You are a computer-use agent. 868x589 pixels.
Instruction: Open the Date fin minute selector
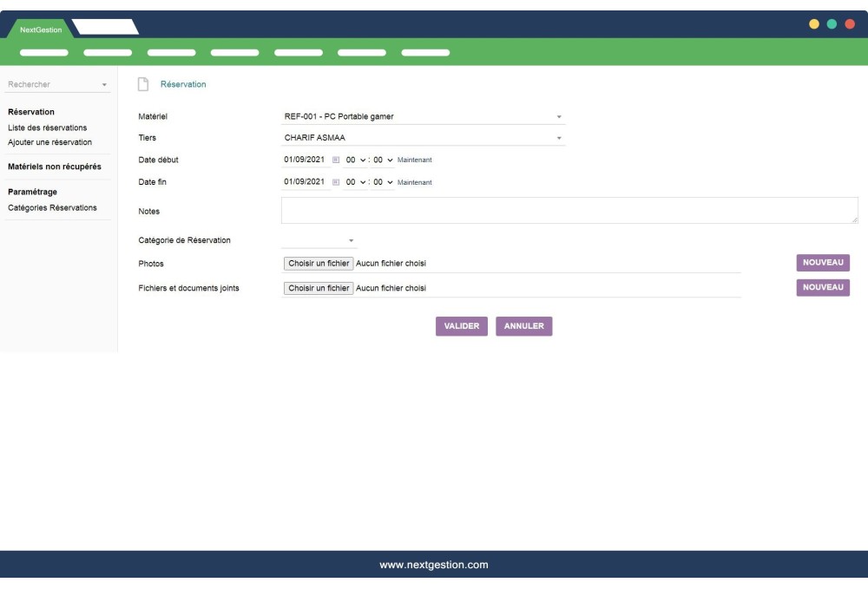click(x=384, y=182)
